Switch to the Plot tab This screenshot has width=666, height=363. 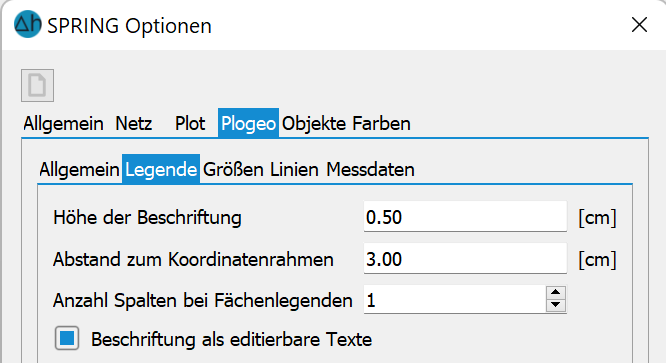coord(190,124)
